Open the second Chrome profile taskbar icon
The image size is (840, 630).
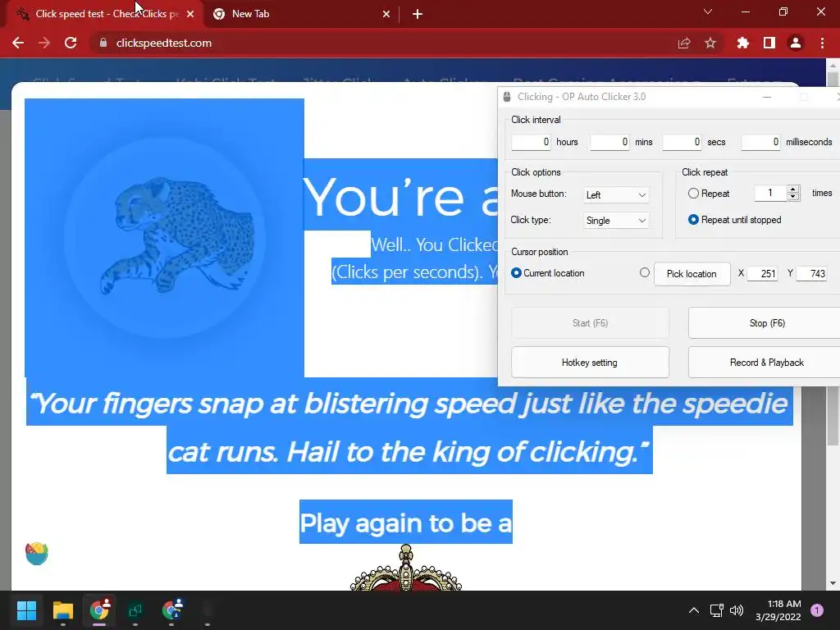tap(171, 609)
